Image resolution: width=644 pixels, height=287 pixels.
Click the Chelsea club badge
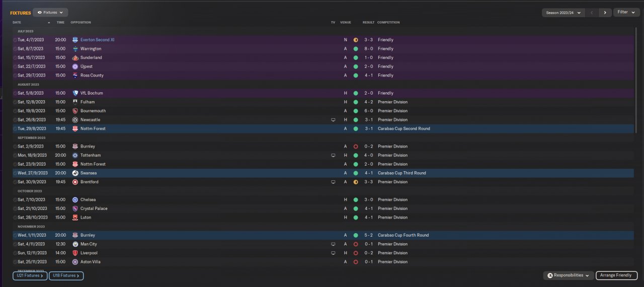click(75, 200)
